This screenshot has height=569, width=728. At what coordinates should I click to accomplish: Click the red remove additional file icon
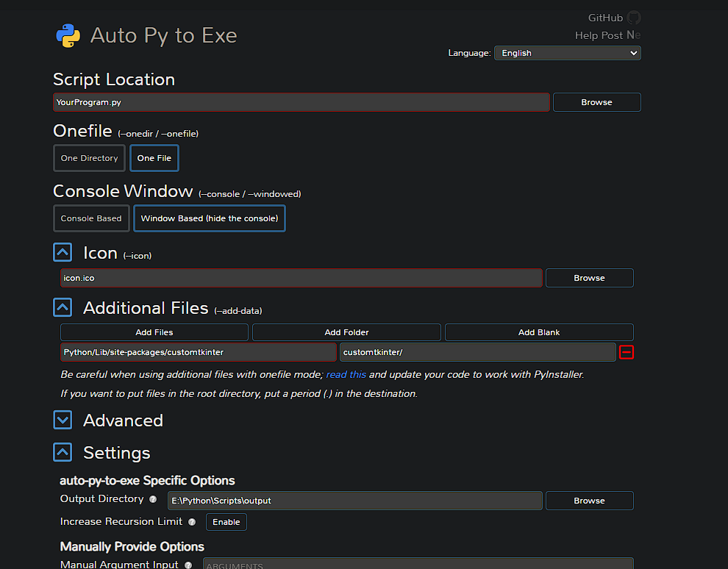[627, 352]
